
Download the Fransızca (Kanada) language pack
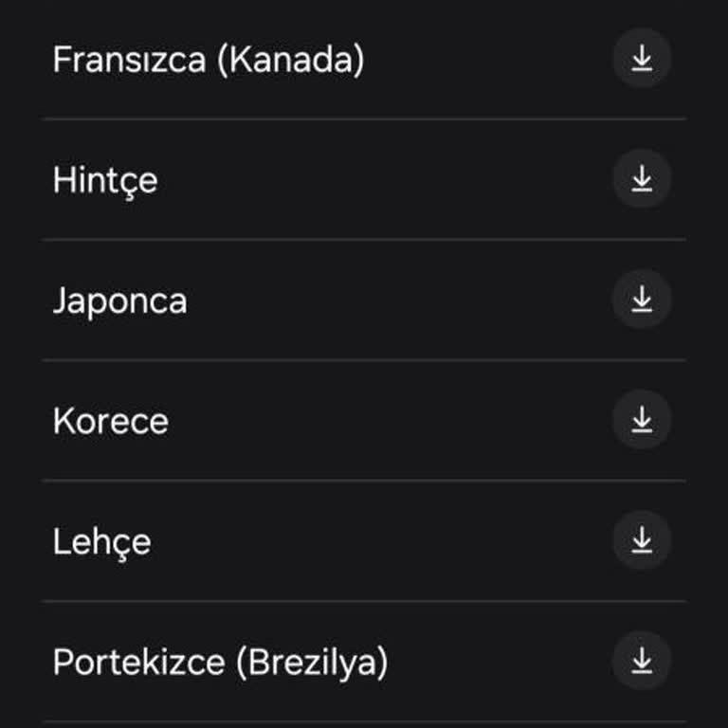click(x=642, y=59)
